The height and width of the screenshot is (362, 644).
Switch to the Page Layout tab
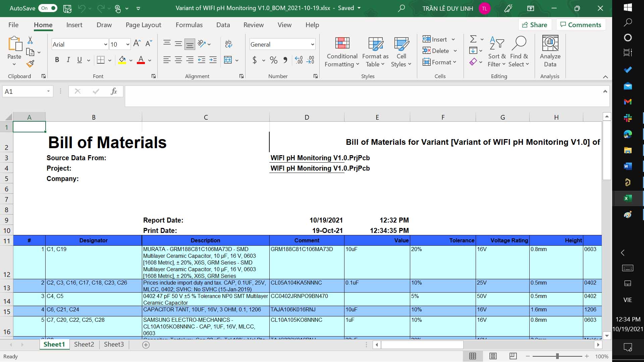pos(143,25)
